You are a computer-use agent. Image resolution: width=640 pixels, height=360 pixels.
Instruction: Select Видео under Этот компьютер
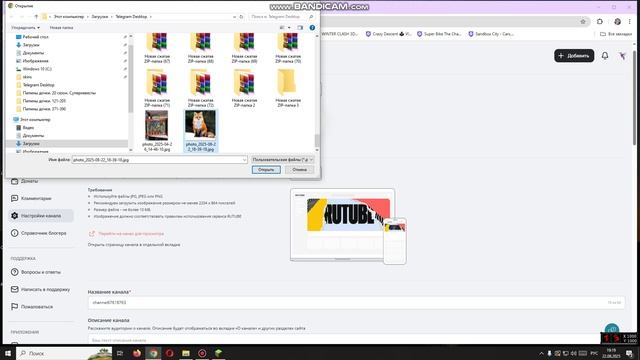tap(28, 128)
